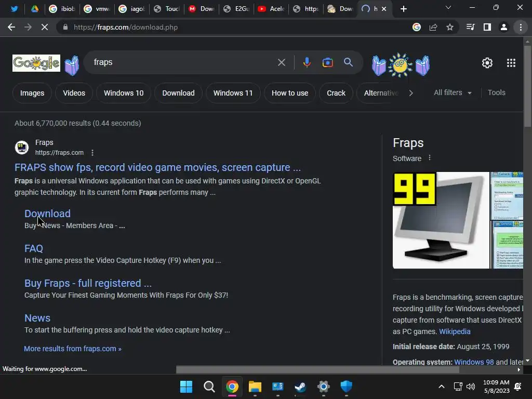
Task: Toggle the browser side panel
Action: 487,27
